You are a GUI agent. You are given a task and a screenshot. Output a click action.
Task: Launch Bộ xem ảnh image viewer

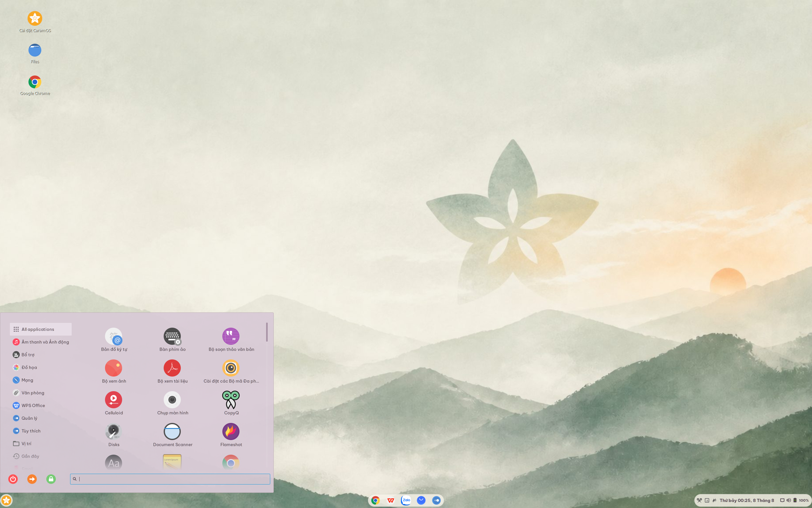click(x=114, y=371)
